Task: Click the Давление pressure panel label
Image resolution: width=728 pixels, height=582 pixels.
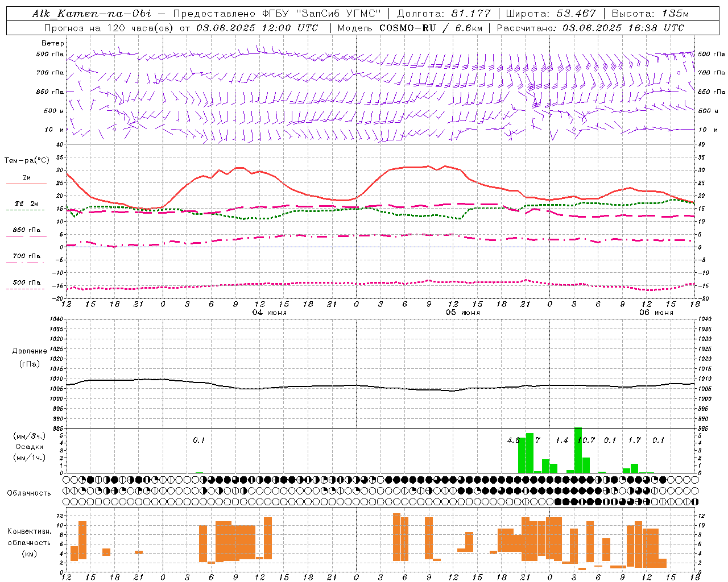Action: (x=30, y=351)
